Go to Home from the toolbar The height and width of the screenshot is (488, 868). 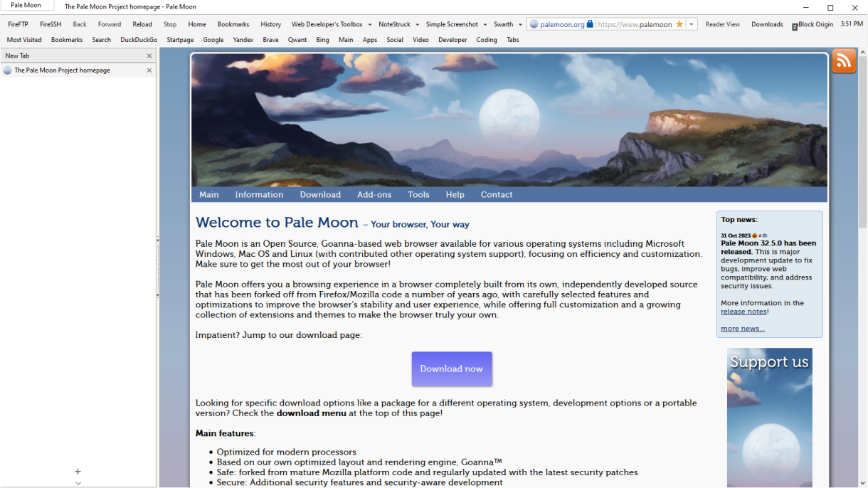tap(197, 24)
